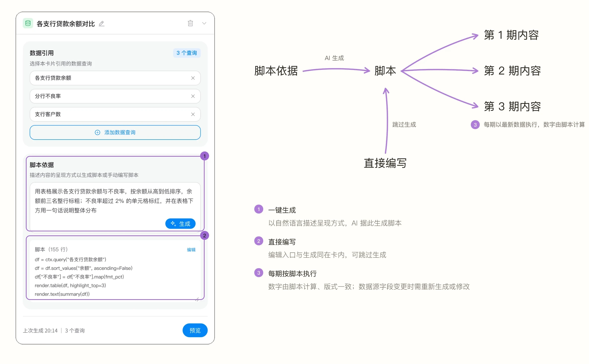This screenshot has height=364, width=589.
Task: Click the code line render.text(summary(df))
Action: pos(62,294)
